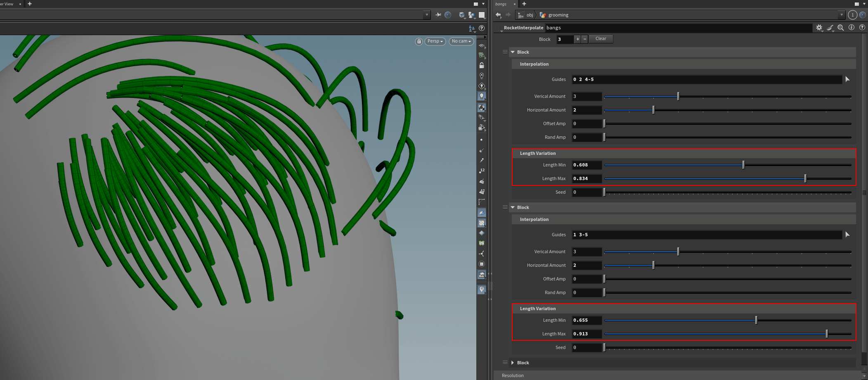The width and height of the screenshot is (868, 380).
Task: Click the Guides field containing '0 2 4-5'
Action: coord(707,79)
